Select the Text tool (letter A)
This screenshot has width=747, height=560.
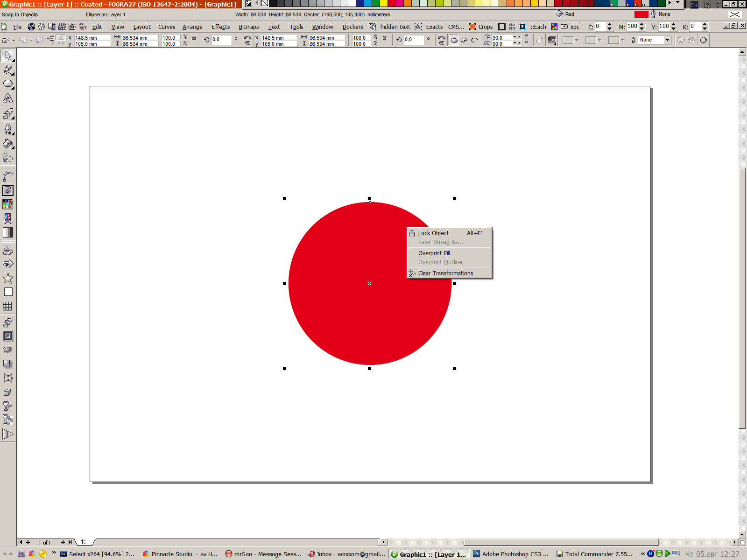click(x=8, y=98)
